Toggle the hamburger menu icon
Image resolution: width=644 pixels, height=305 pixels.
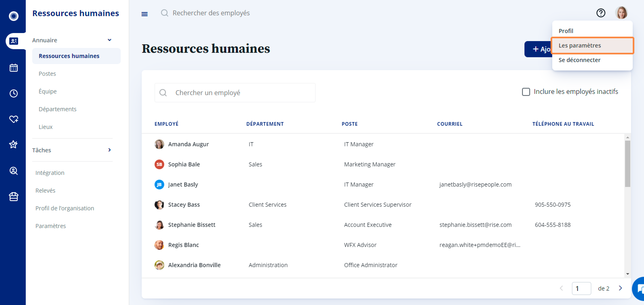[x=144, y=14]
